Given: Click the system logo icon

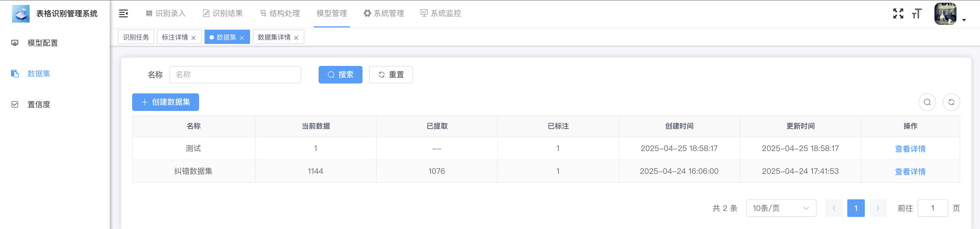Looking at the screenshot, I should (x=21, y=14).
